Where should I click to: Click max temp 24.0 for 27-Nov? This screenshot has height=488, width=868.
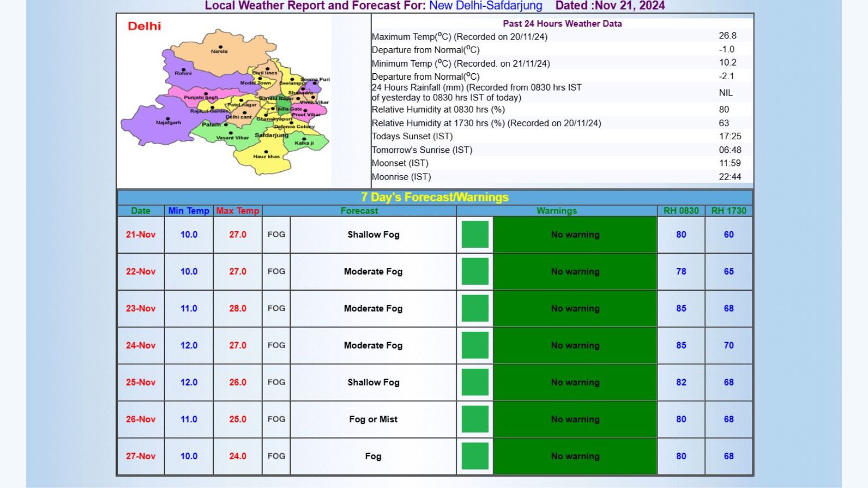pos(238,456)
